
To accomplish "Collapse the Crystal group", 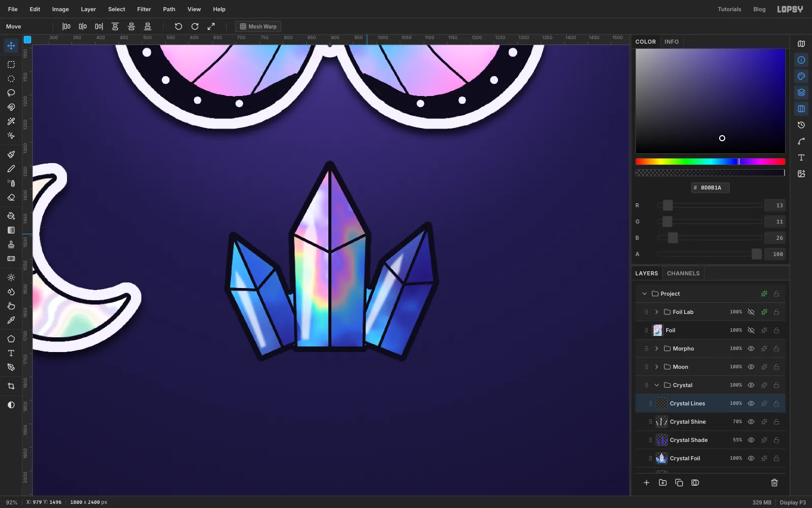I will 657,385.
